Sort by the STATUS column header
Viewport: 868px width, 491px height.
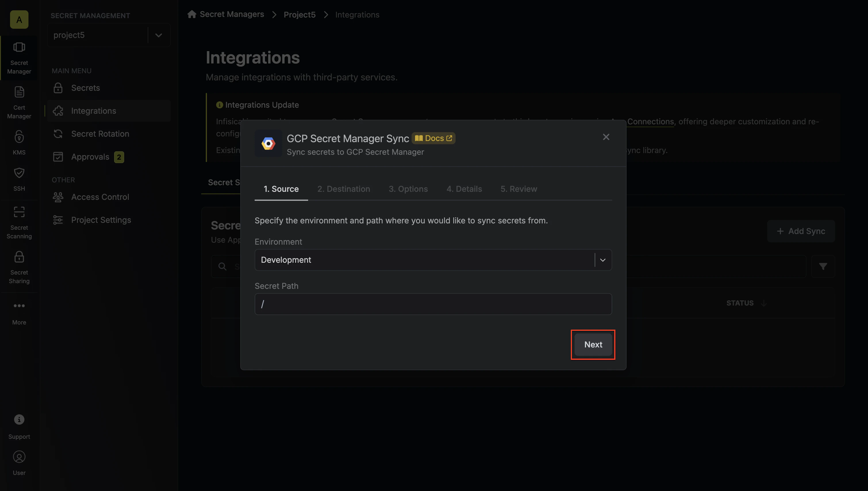click(746, 303)
